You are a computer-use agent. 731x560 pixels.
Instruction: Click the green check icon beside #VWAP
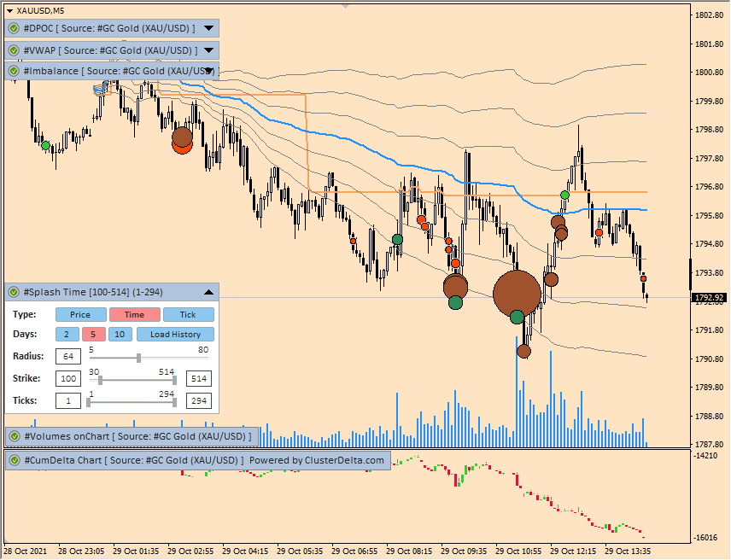(15, 50)
